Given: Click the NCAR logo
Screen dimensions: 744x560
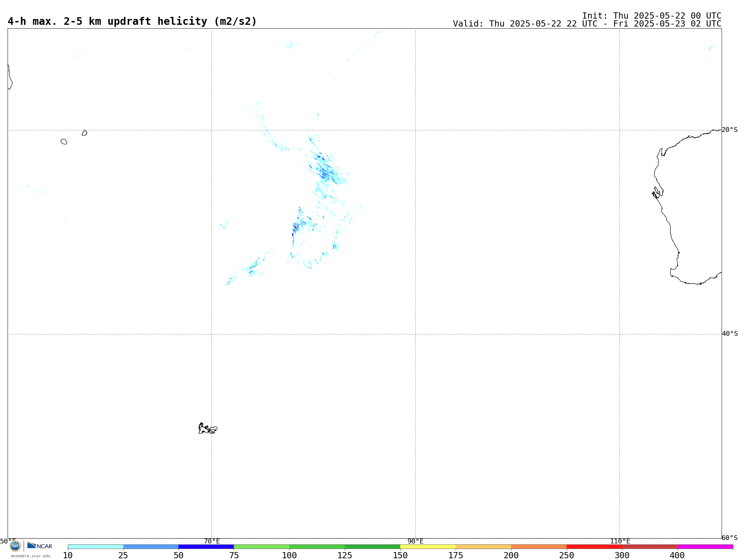Looking at the screenshot, I should [40, 546].
